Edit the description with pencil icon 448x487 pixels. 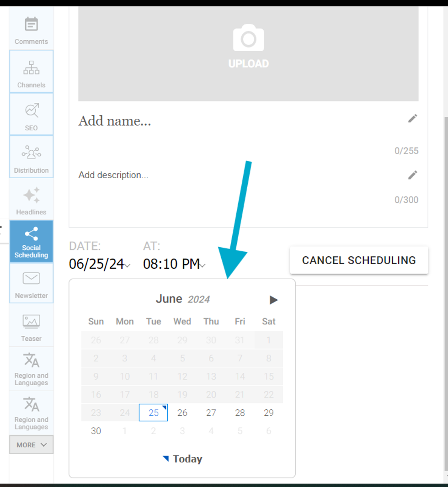tap(412, 175)
